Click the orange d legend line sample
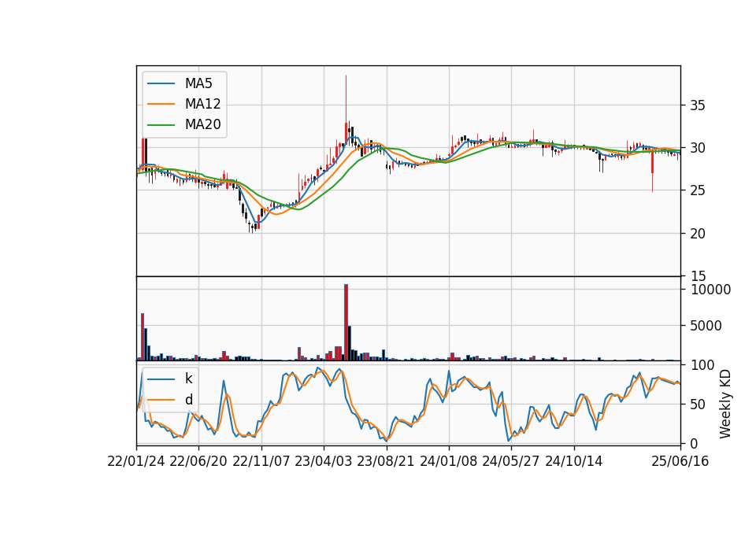 click(161, 400)
